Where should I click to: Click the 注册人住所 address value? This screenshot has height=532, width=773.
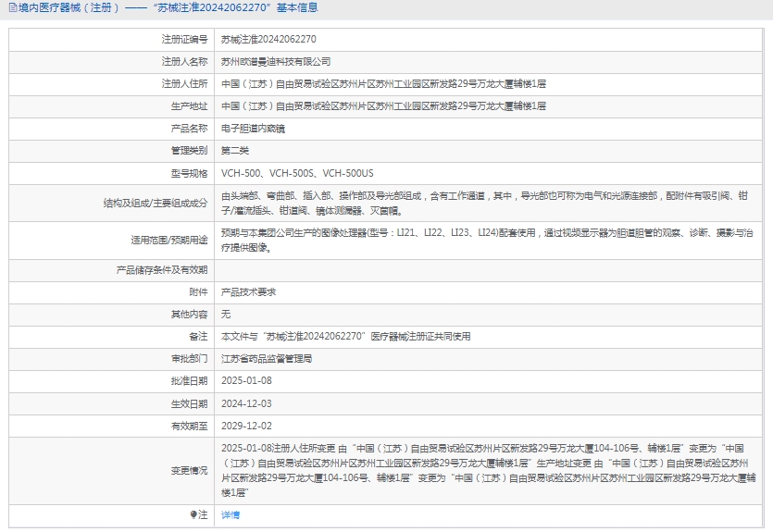[x=383, y=84]
